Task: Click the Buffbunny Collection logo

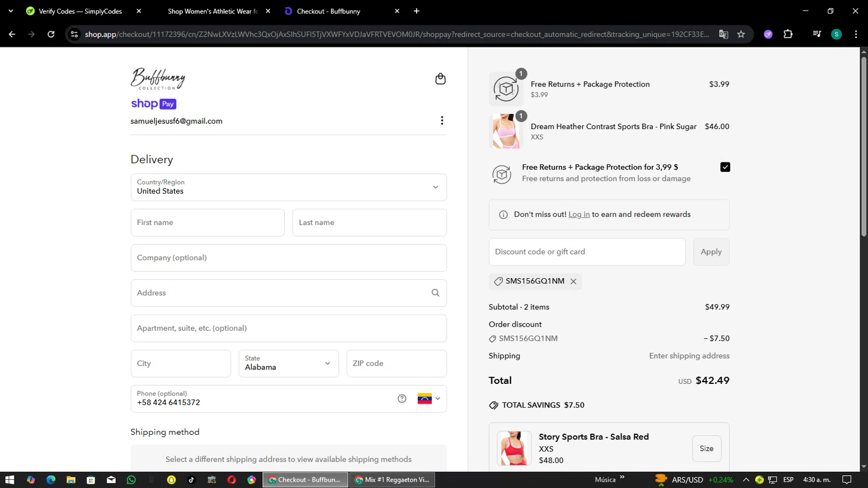Action: 158,79
